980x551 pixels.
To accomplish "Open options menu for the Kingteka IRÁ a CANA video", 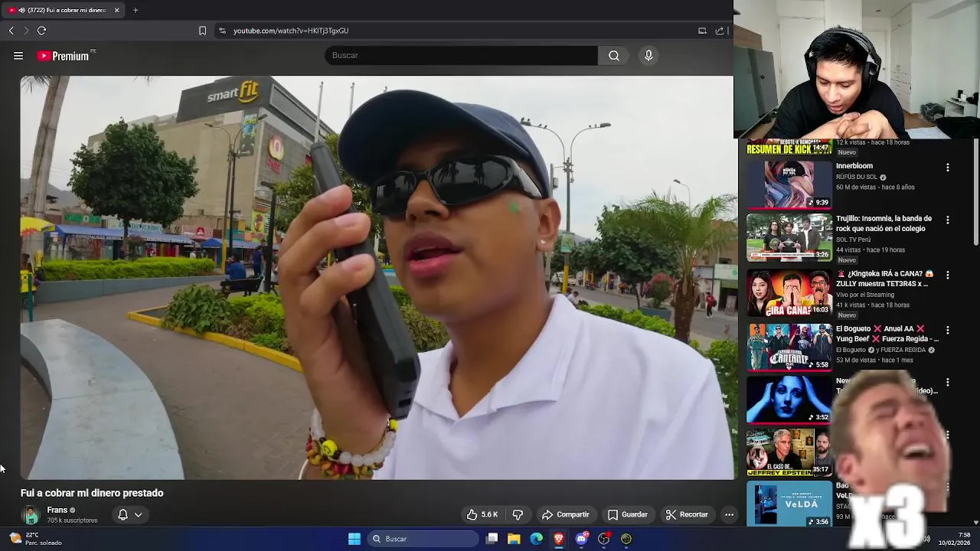I will (948, 275).
